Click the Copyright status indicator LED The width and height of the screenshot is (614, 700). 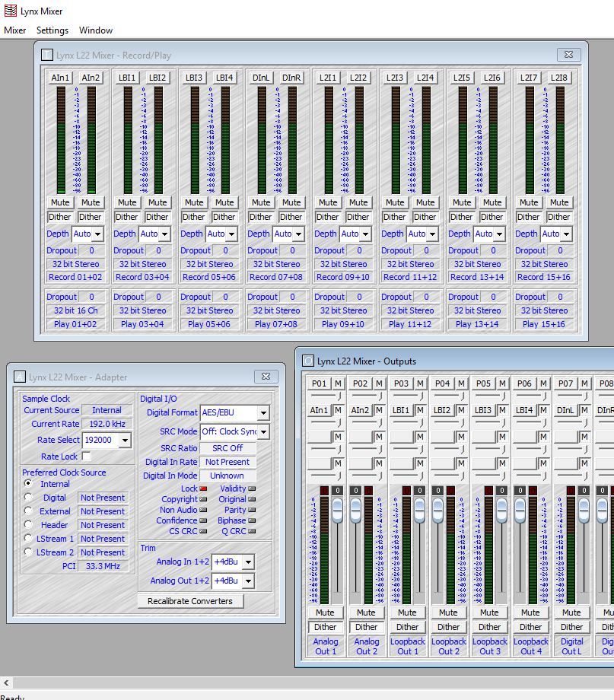[203, 499]
